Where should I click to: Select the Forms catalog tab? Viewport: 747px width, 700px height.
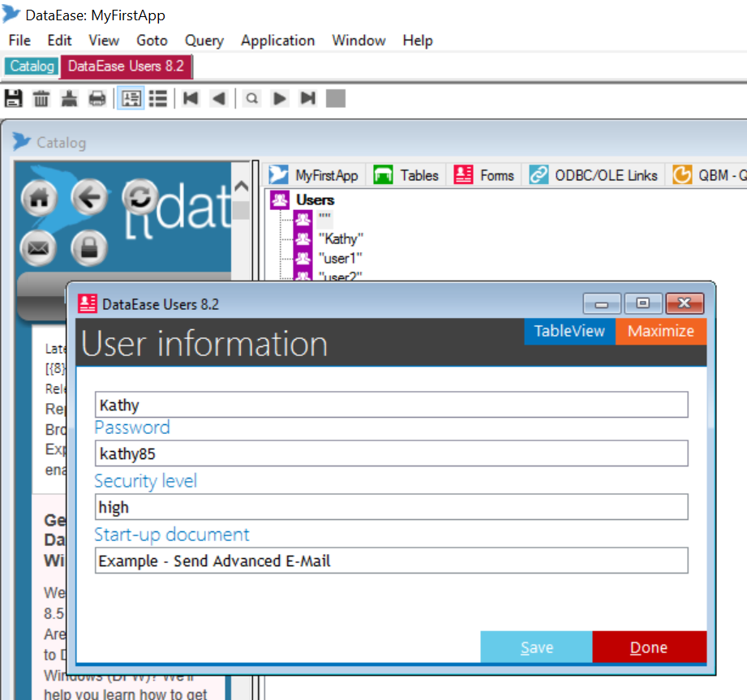(x=484, y=175)
